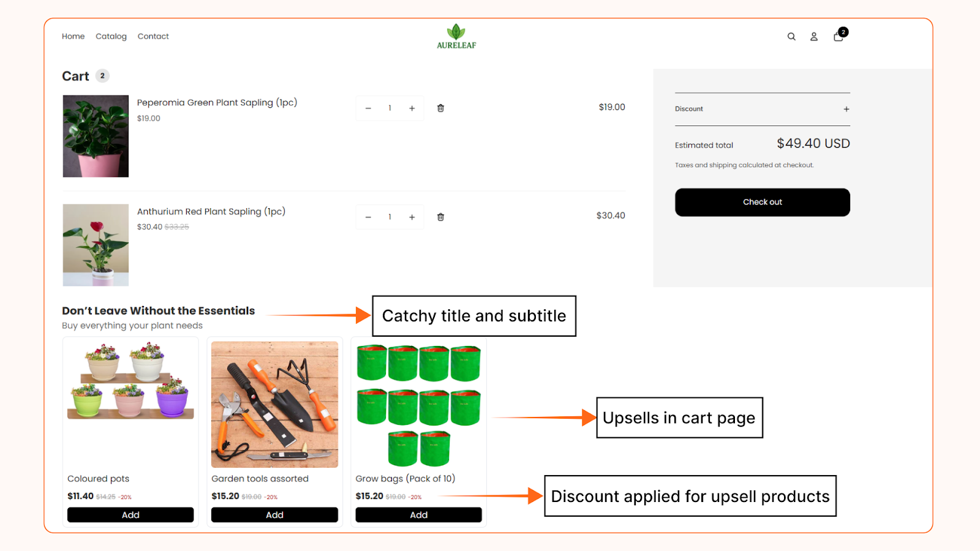Open the Anthurium Red Plant Sapling link

(x=211, y=211)
